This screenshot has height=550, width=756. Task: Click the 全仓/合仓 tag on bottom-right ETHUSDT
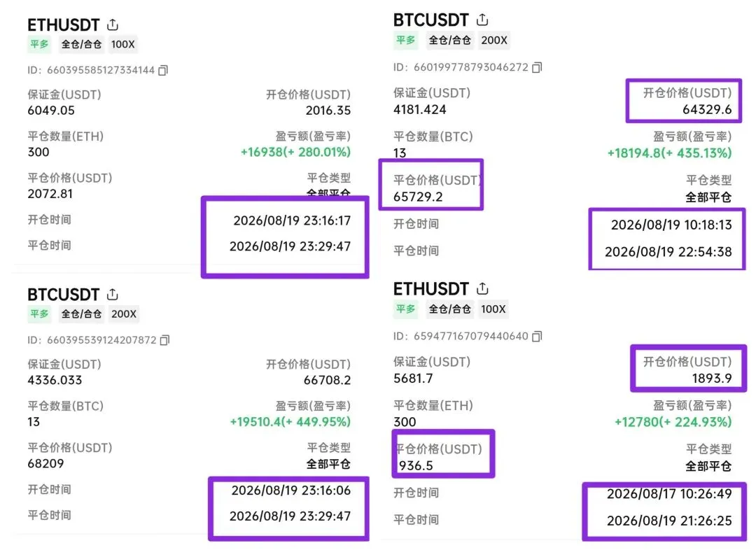(x=449, y=309)
